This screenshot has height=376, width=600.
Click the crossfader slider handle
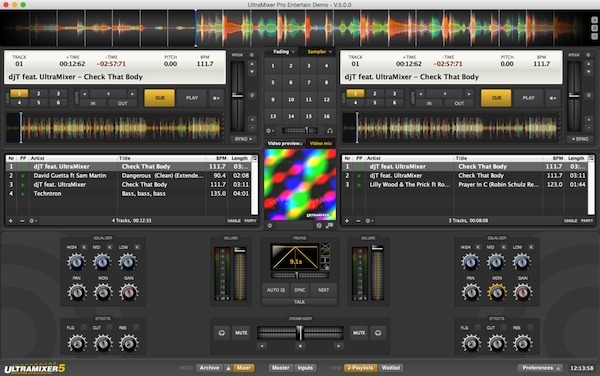(x=300, y=333)
